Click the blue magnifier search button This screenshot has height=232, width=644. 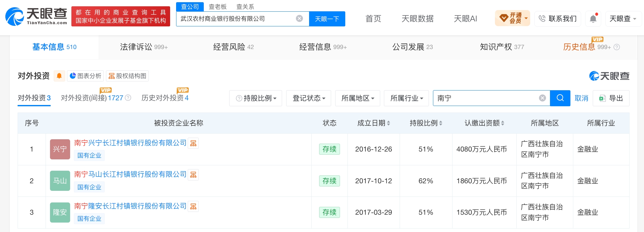pos(560,98)
